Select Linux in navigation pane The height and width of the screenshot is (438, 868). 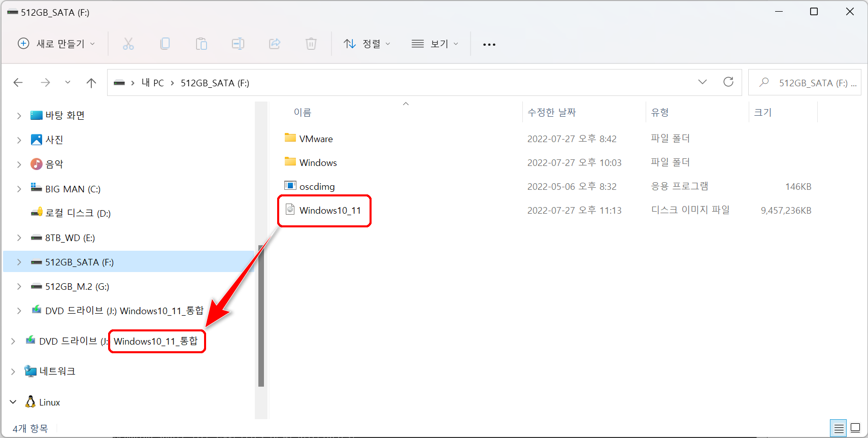point(50,402)
